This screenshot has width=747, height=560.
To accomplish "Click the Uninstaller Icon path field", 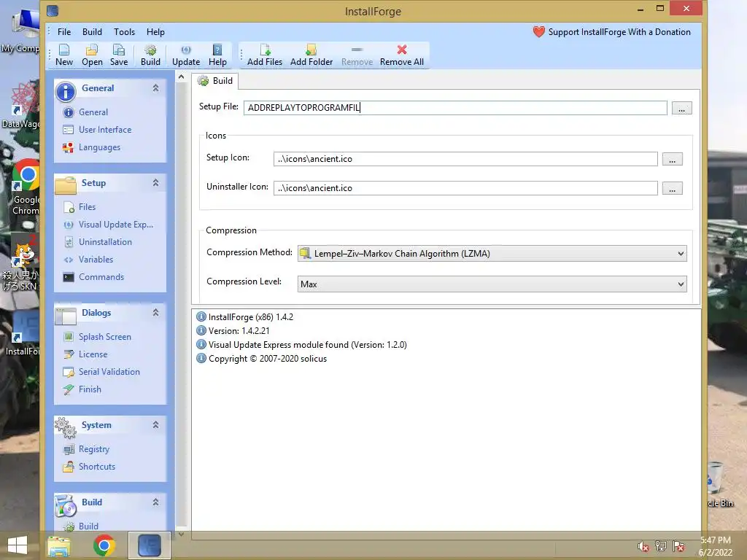I will pos(465,188).
